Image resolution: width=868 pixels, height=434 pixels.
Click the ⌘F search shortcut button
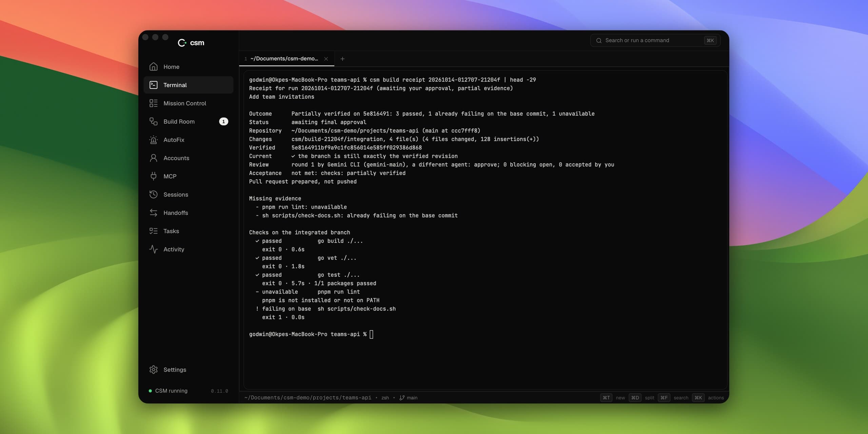coord(664,398)
